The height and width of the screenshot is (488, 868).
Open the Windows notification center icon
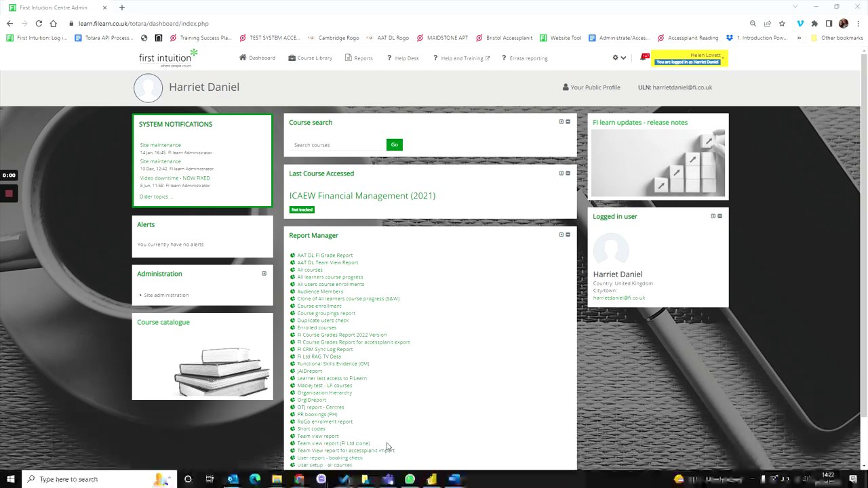853,479
